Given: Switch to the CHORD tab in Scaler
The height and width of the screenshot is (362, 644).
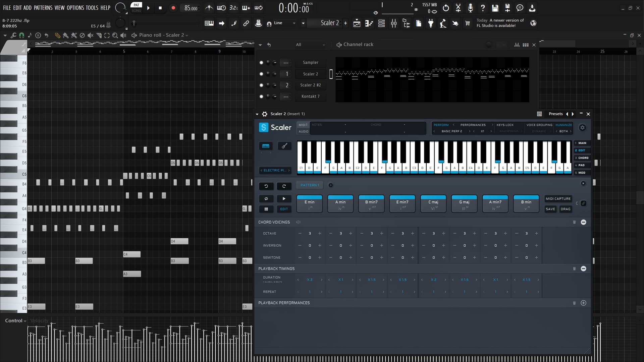Looking at the screenshot, I should (x=582, y=158).
